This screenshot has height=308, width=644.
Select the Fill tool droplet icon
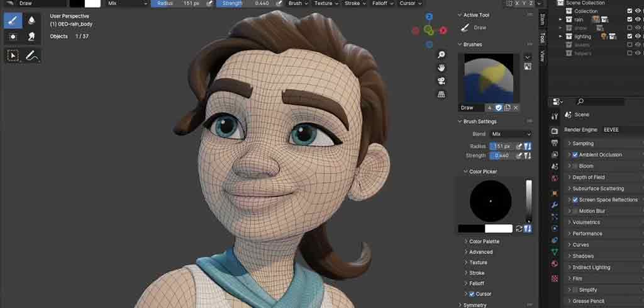(x=31, y=20)
